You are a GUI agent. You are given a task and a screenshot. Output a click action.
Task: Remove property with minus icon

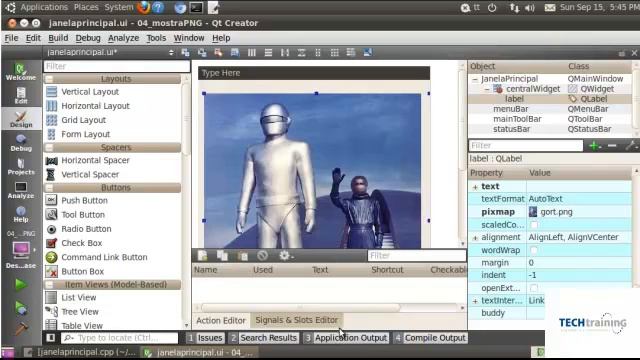[x=612, y=146]
